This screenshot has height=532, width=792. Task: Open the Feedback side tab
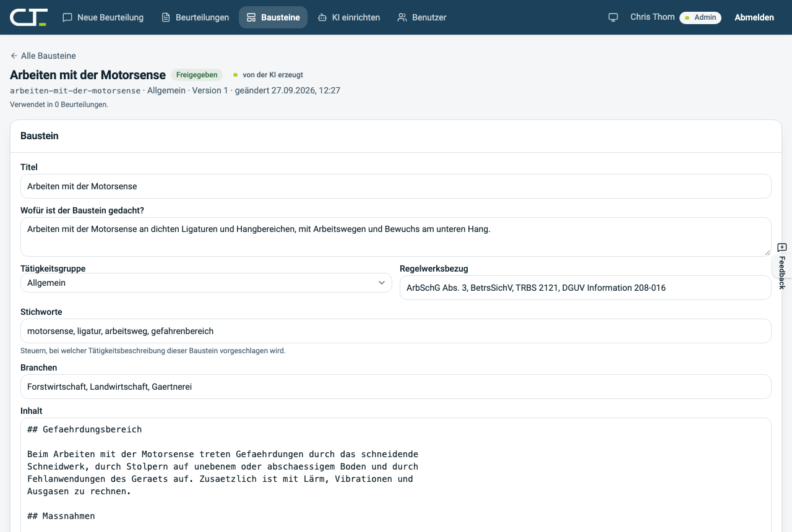click(x=782, y=266)
